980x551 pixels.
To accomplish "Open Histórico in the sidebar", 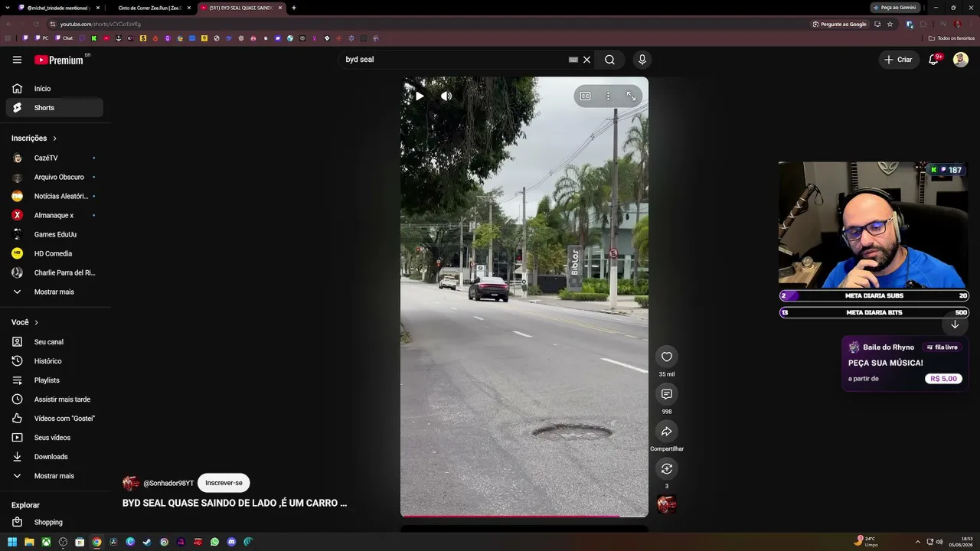I will (x=54, y=361).
